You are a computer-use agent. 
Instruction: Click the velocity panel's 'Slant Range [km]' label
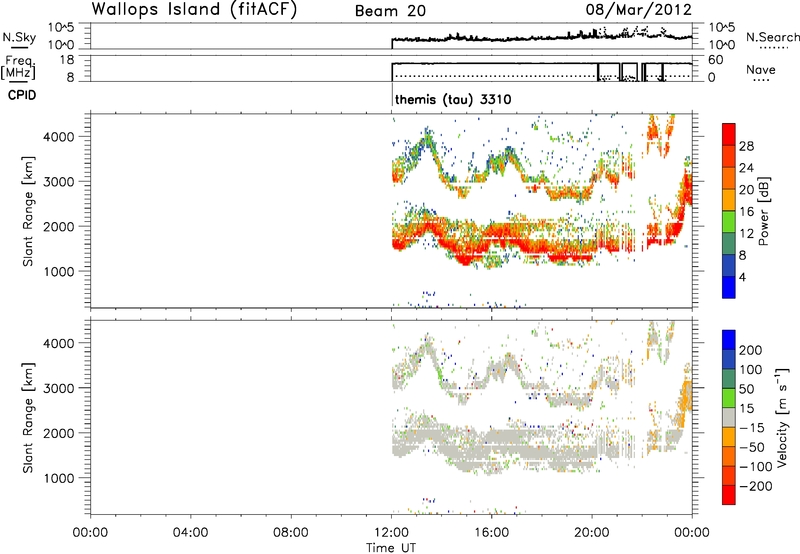point(28,418)
